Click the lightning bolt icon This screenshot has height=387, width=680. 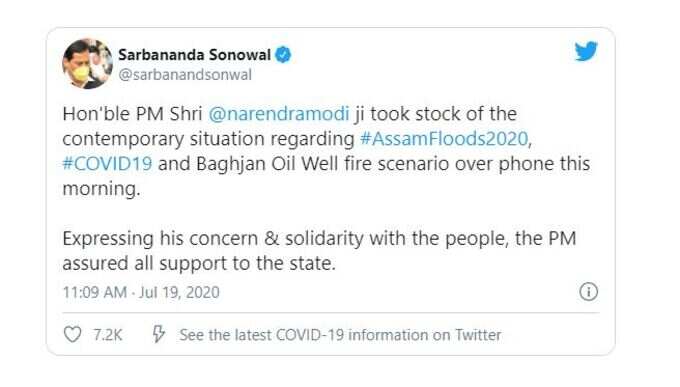point(158,335)
